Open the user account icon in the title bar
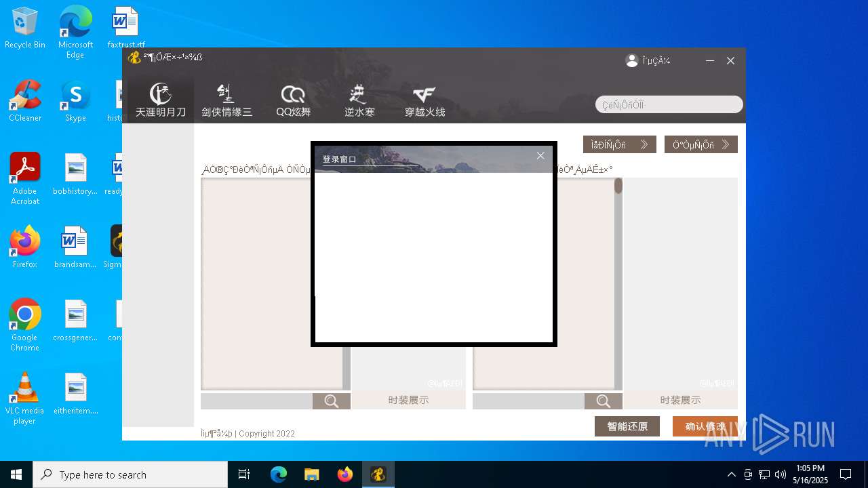868x488 pixels. tap(632, 60)
